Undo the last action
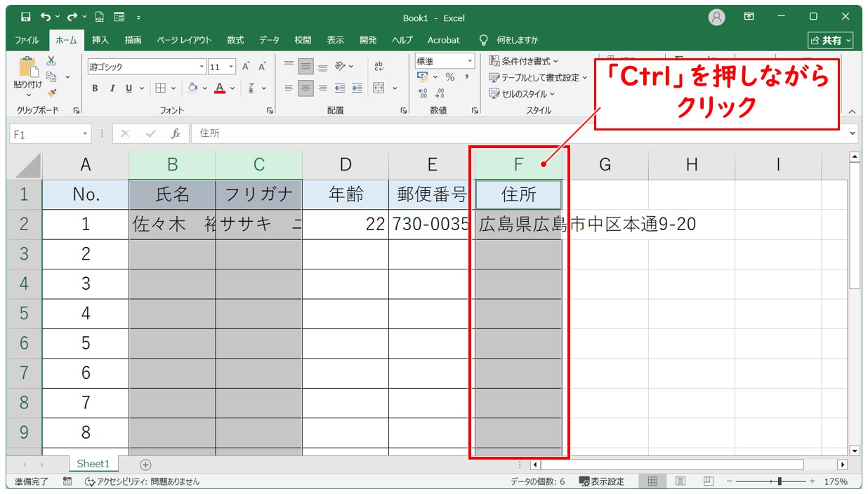The height and width of the screenshot is (494, 868). [46, 17]
